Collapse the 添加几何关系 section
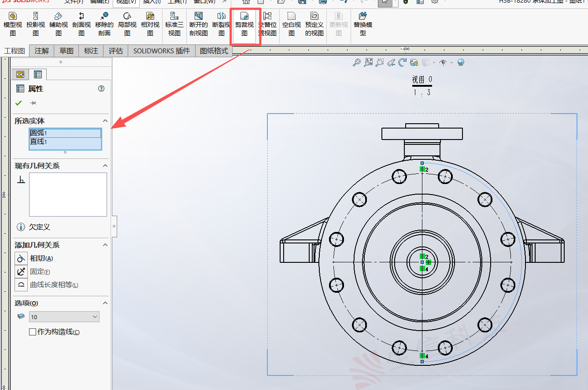Screen dimensions: 588x390 (x=105, y=245)
